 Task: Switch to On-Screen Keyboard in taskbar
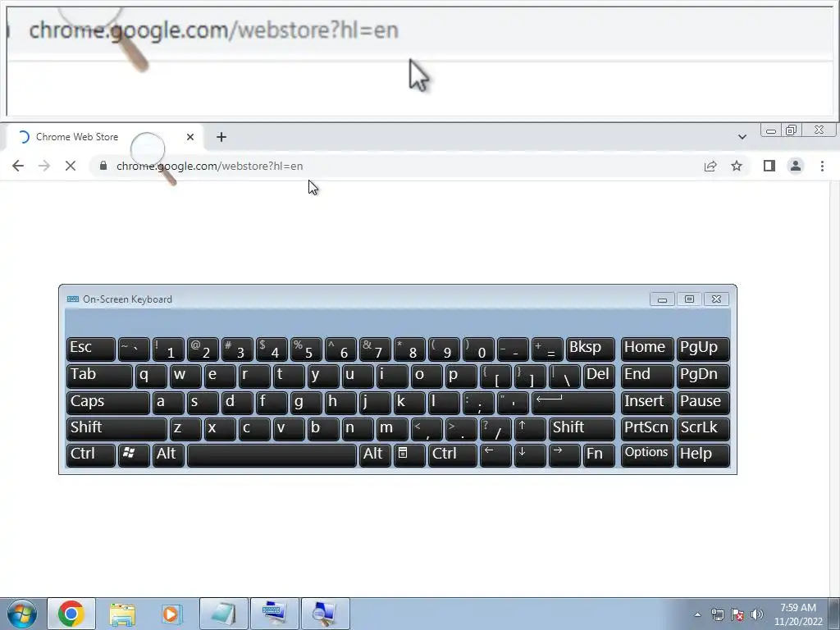274,614
